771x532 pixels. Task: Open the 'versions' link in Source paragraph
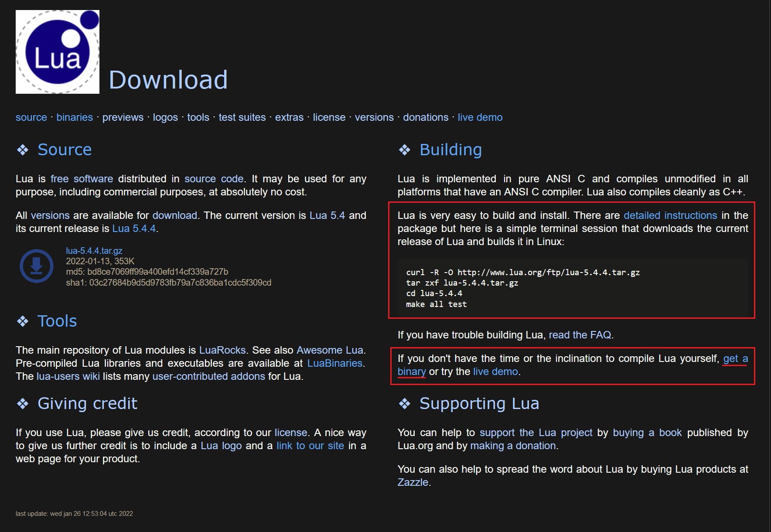pyautogui.click(x=50, y=215)
